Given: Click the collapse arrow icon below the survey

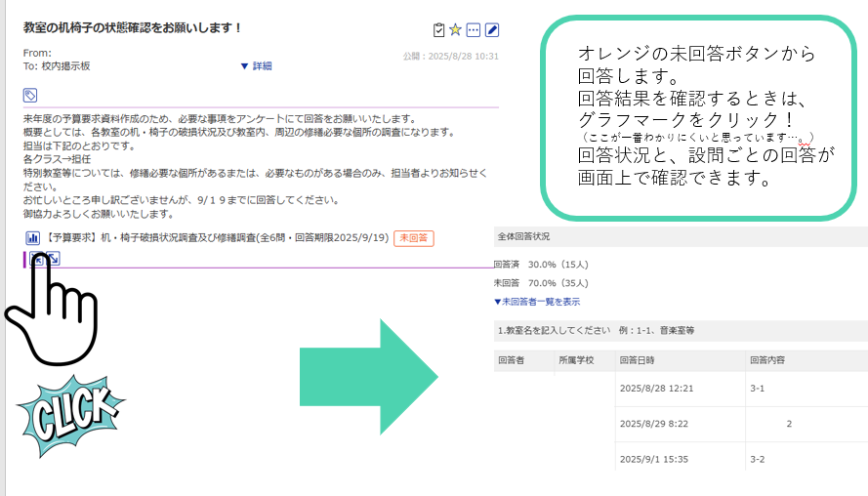Looking at the screenshot, I should (36, 259).
